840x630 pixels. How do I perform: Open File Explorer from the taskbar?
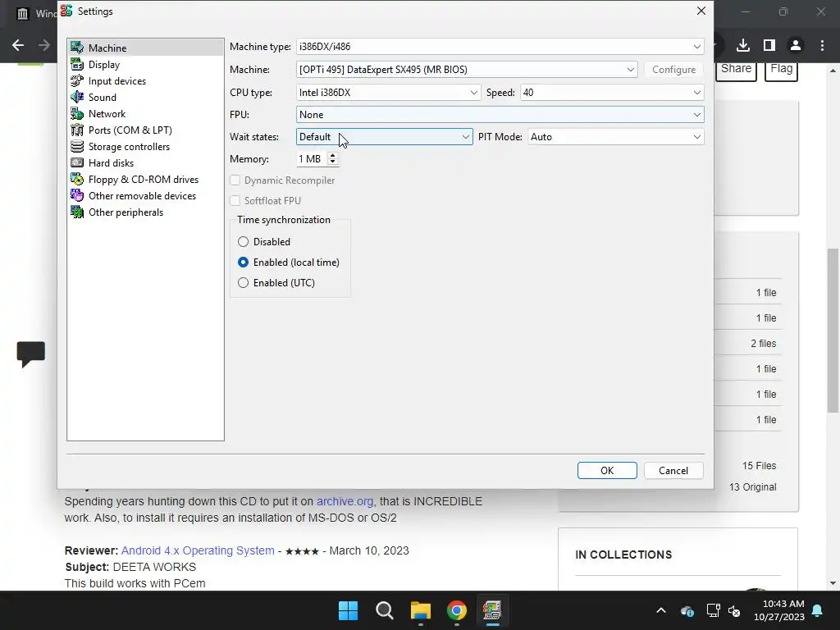[x=421, y=610]
